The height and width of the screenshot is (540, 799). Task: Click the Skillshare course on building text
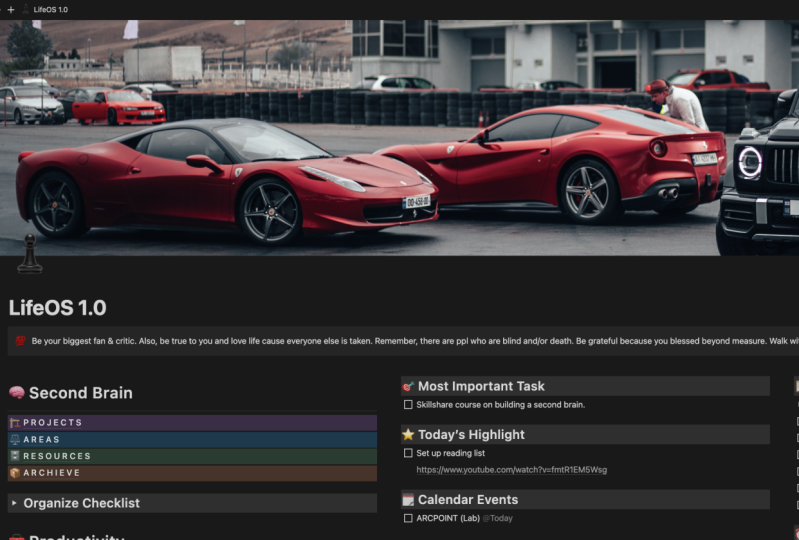click(x=500, y=404)
